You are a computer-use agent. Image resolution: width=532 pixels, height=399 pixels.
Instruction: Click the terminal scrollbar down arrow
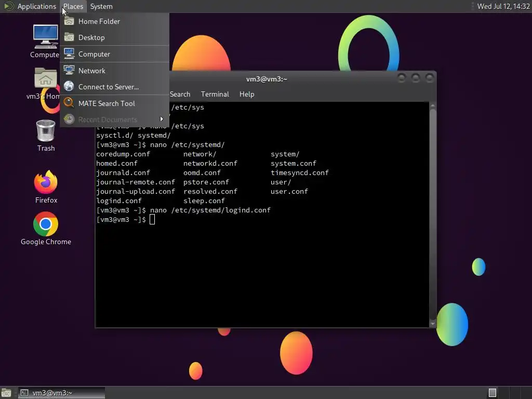[433, 324]
